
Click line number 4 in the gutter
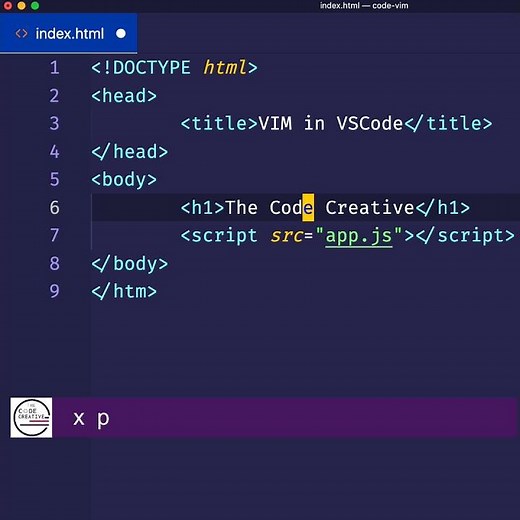pyautogui.click(x=55, y=152)
